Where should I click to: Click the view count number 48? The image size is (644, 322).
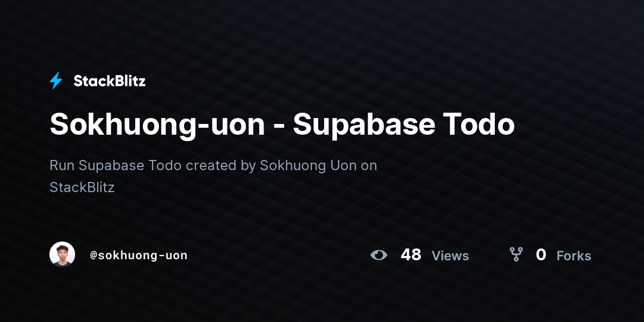click(x=411, y=254)
